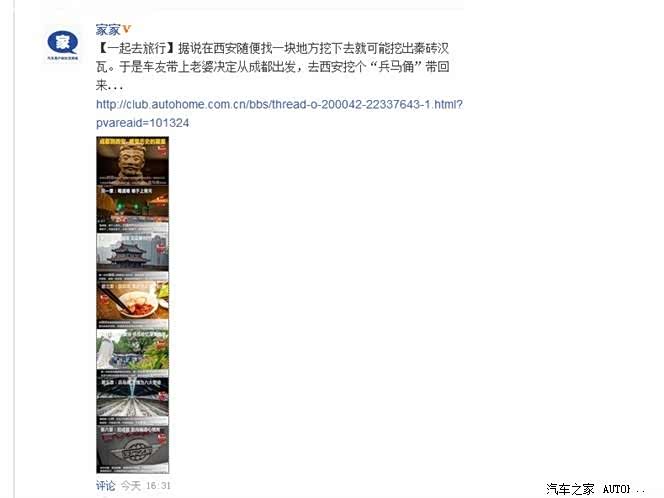Click the small caption under the avatar
The height and width of the screenshot is (498, 664).
pos(63,58)
